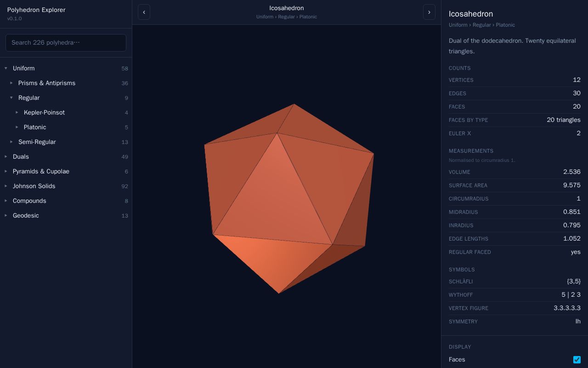588x368 pixels.
Task: Click the Edges count value 30
Action: [x=577, y=93]
